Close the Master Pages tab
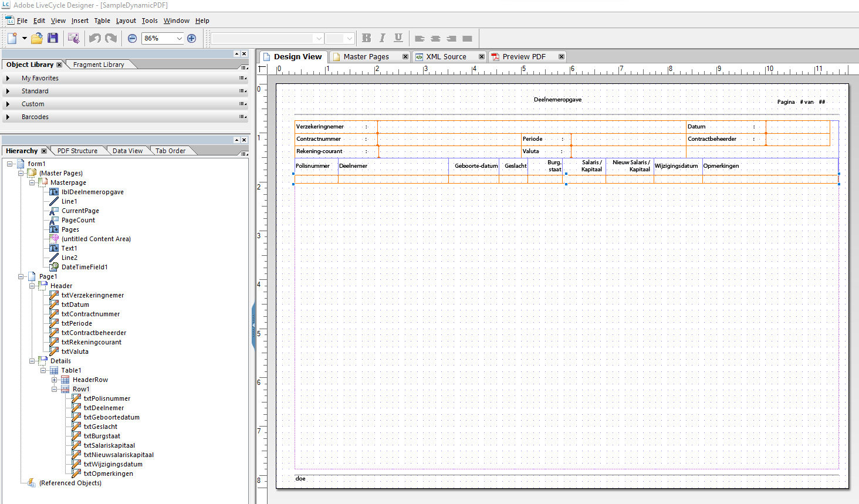 (405, 57)
